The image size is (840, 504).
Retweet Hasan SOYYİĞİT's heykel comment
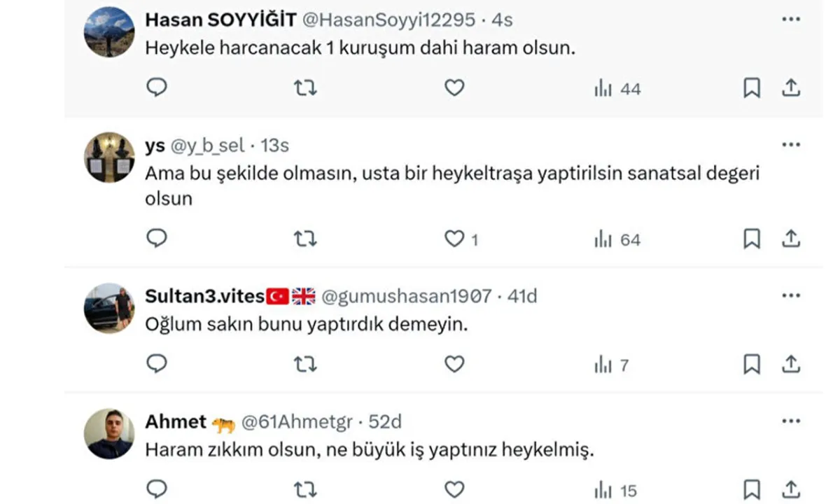[x=305, y=88]
